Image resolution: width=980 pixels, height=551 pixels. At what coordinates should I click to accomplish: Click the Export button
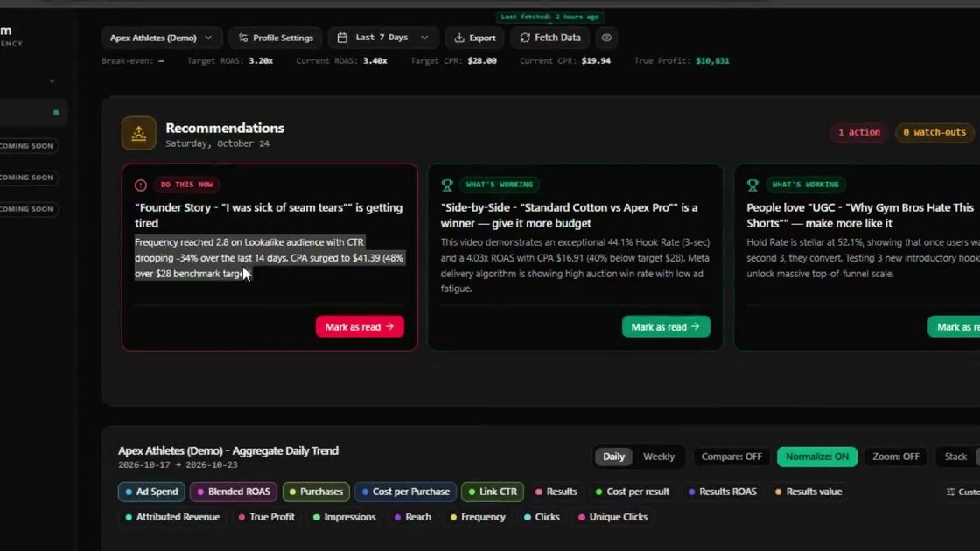(475, 38)
